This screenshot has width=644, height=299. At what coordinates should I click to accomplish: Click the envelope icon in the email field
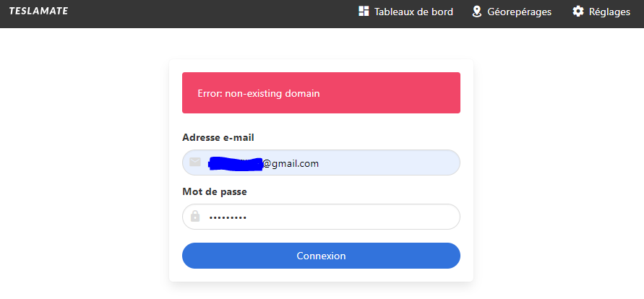pos(195,162)
